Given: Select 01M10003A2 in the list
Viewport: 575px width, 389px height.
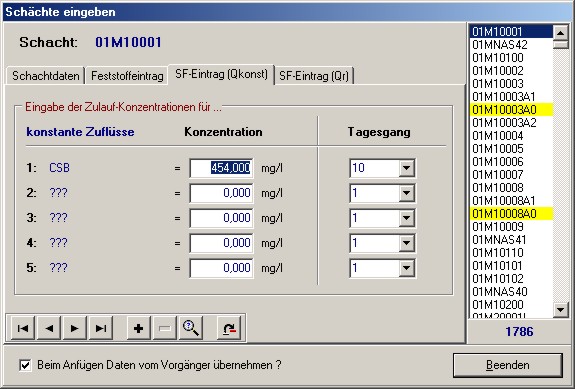Looking at the screenshot, I should coord(511,123).
